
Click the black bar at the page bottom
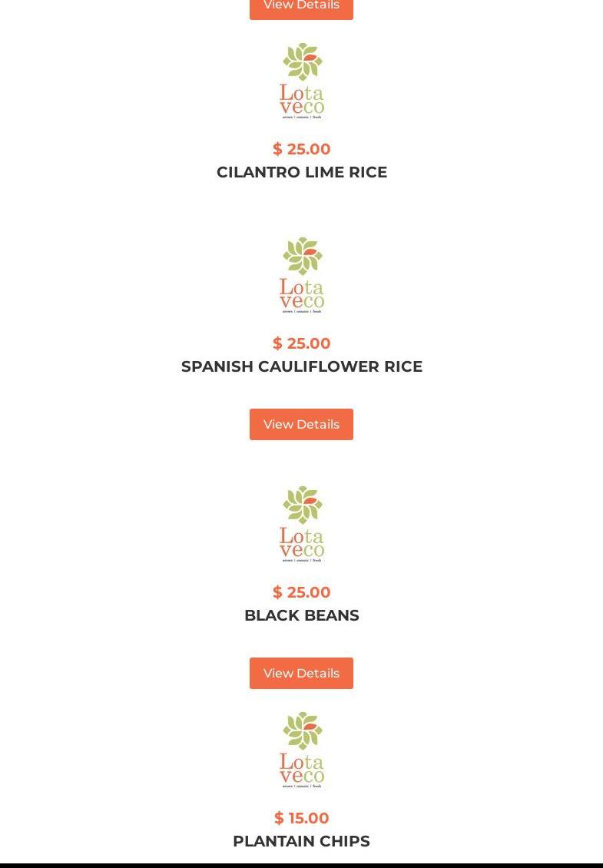click(x=301, y=865)
